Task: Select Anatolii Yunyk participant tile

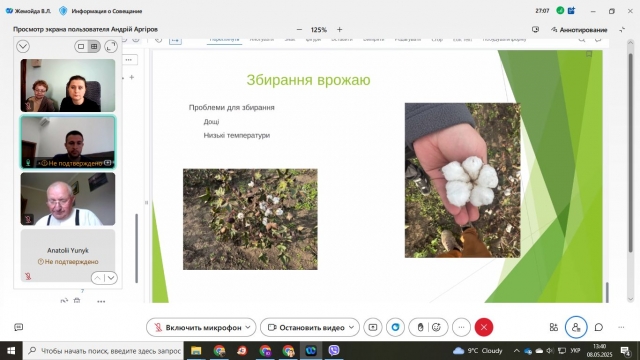Action: tap(68, 256)
